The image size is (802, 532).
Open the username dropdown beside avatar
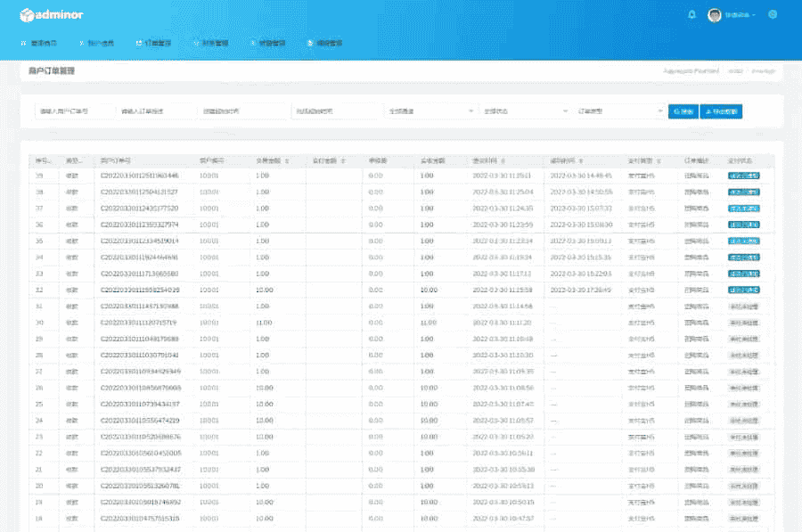[x=741, y=15]
